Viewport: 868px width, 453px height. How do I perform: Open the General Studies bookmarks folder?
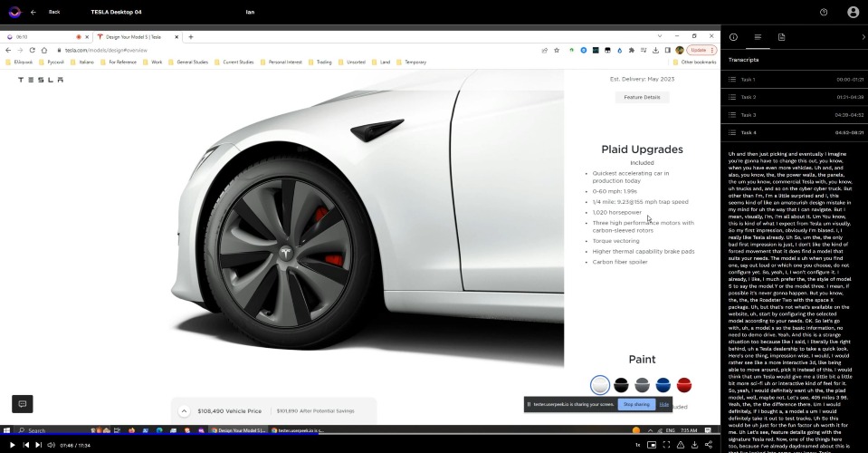point(188,62)
